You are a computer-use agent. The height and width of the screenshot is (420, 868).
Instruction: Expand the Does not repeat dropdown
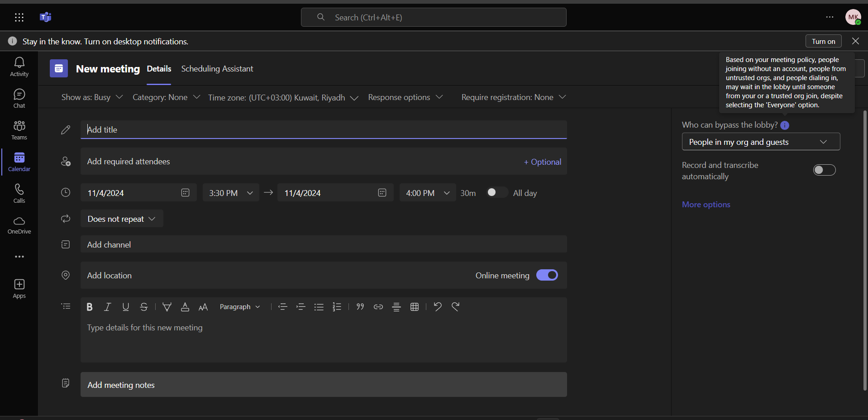click(x=121, y=219)
